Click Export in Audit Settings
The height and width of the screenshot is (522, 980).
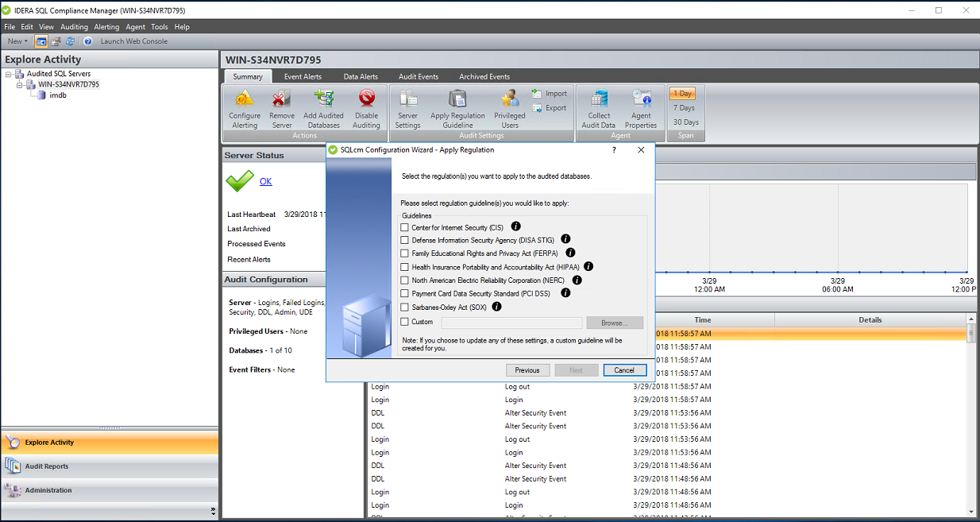[x=550, y=108]
